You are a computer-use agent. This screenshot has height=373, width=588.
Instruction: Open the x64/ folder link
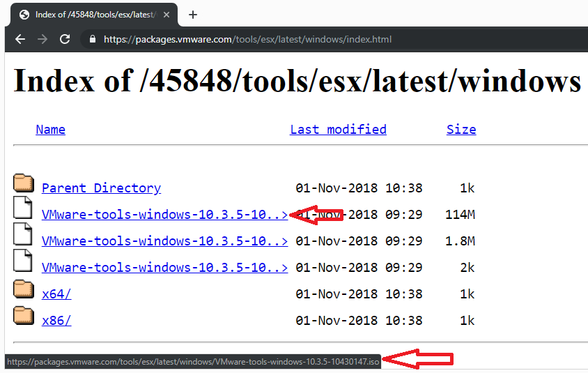click(x=56, y=294)
